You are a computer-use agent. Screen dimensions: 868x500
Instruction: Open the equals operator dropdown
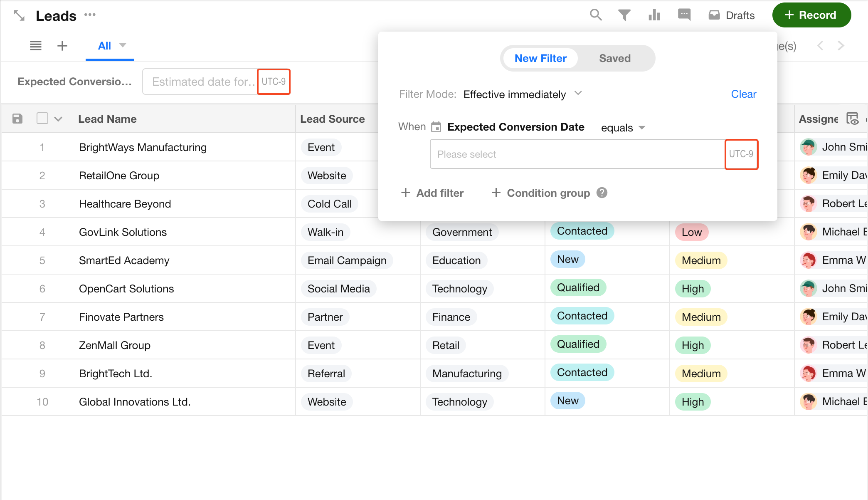[623, 128]
